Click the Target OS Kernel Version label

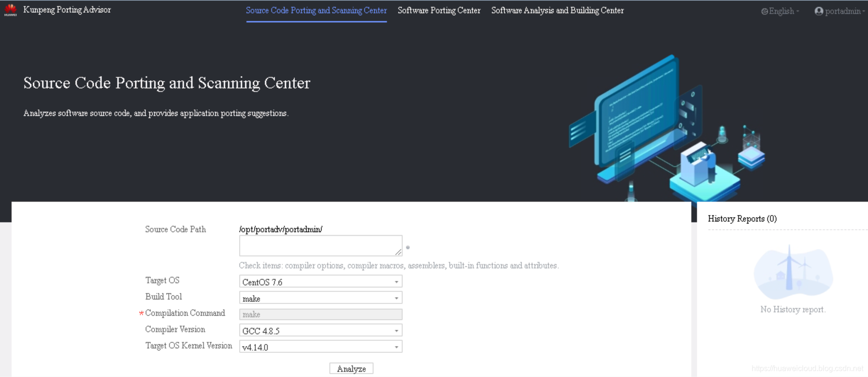point(189,345)
